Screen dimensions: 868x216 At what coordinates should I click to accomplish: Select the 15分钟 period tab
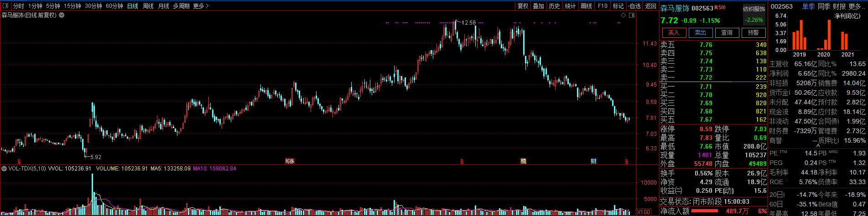pos(72,6)
